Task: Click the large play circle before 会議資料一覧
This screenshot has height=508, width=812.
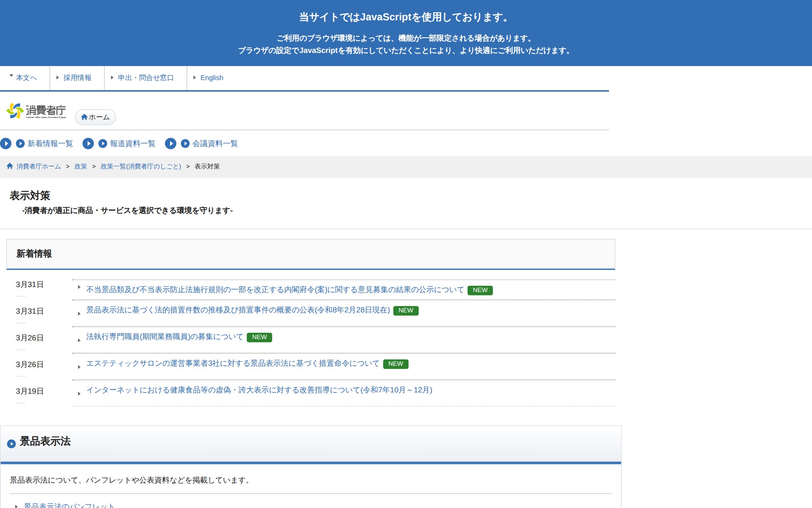Action: coord(170,144)
